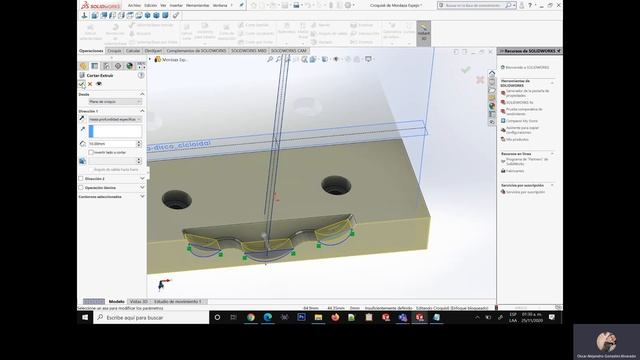The width and height of the screenshot is (640, 360).
Task: Open the FeatureManager tree tab icon
Action: pyautogui.click(x=83, y=66)
